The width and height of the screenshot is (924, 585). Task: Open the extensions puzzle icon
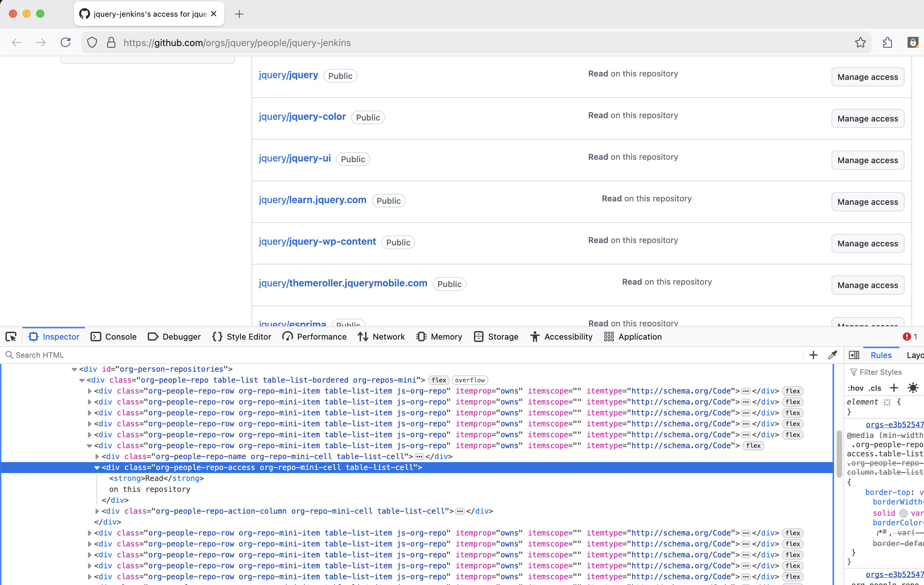click(x=887, y=43)
